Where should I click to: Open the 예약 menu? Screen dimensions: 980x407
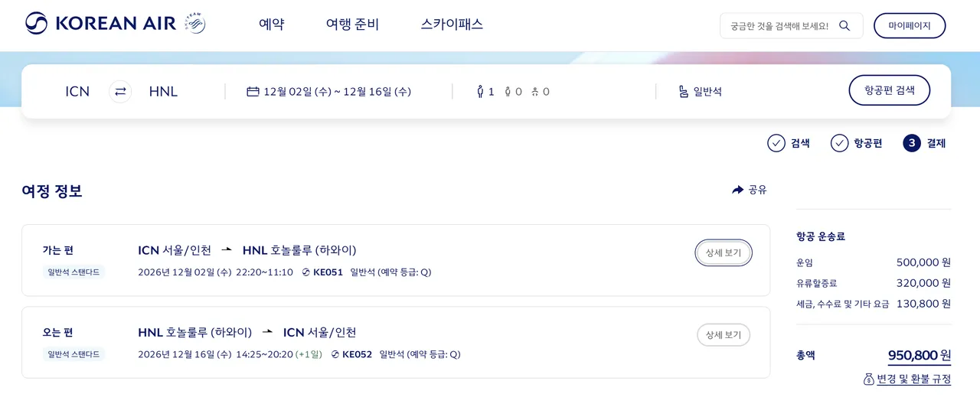tap(272, 24)
